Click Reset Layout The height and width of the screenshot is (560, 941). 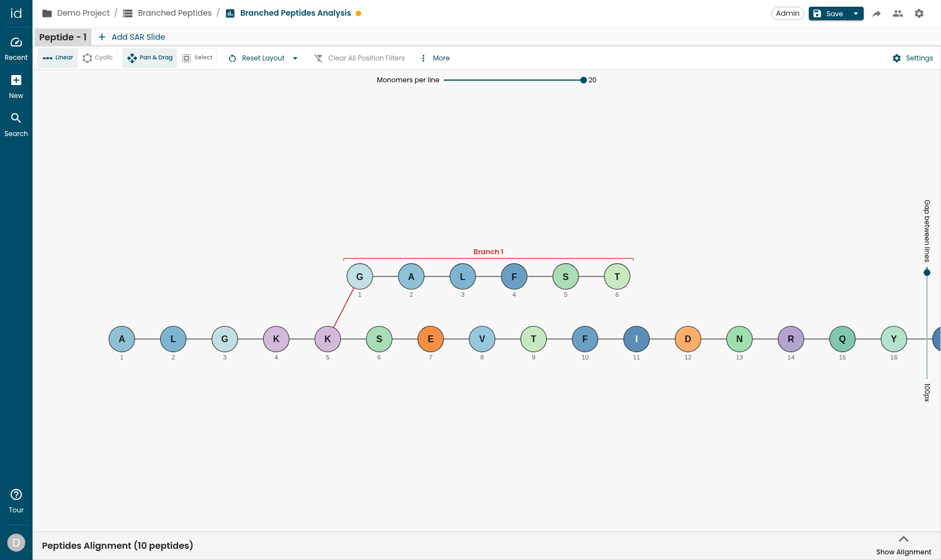[x=257, y=58]
